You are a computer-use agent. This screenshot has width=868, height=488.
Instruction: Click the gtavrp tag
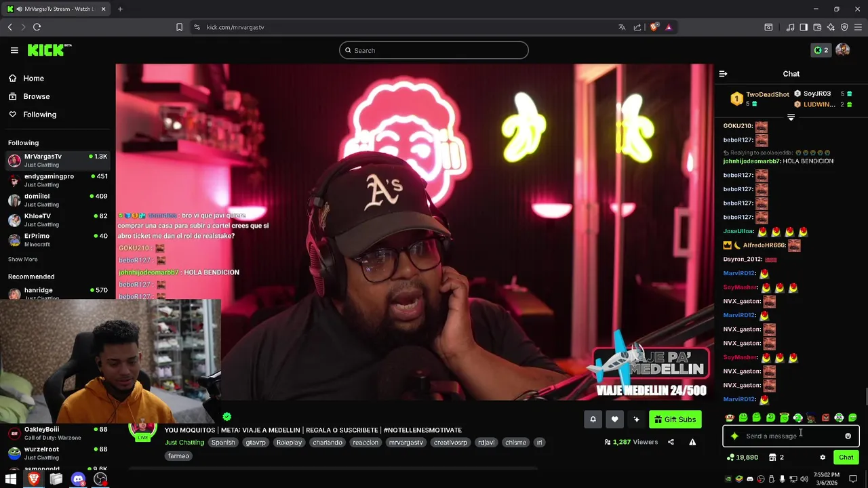256,443
